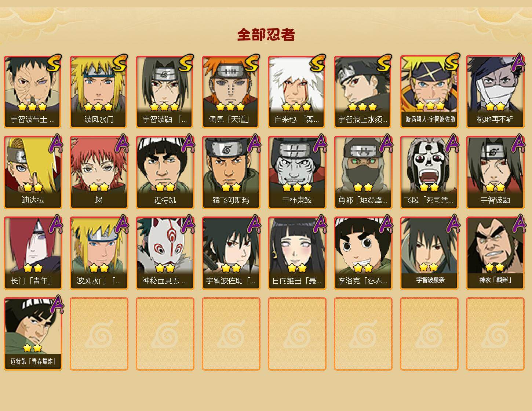Image resolution: width=532 pixels, height=411 pixels.
Task: Click the A rank badge on 神秘面具男 card
Action: (187, 223)
